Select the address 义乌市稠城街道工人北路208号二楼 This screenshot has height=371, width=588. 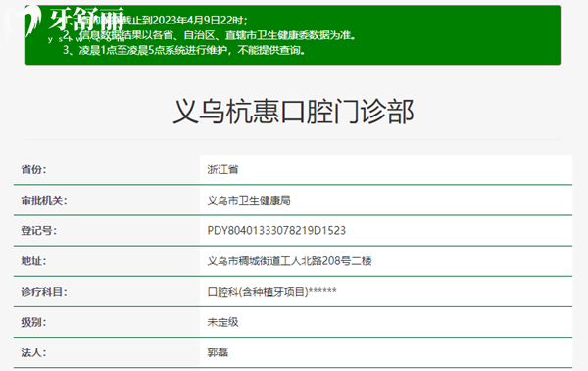(289, 261)
